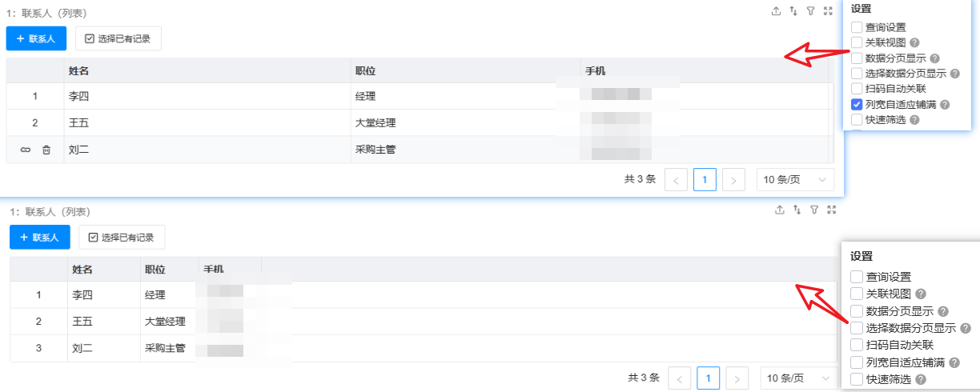Click the 姓名 column header in the bottom table
Image resolution: width=980 pixels, height=392 pixels.
click(82, 270)
